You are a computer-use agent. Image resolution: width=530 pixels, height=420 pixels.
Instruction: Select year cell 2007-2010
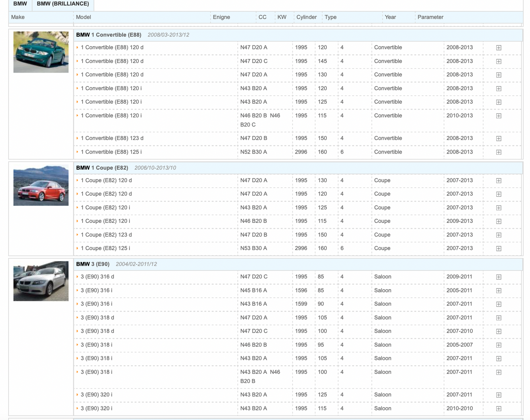[460, 331]
